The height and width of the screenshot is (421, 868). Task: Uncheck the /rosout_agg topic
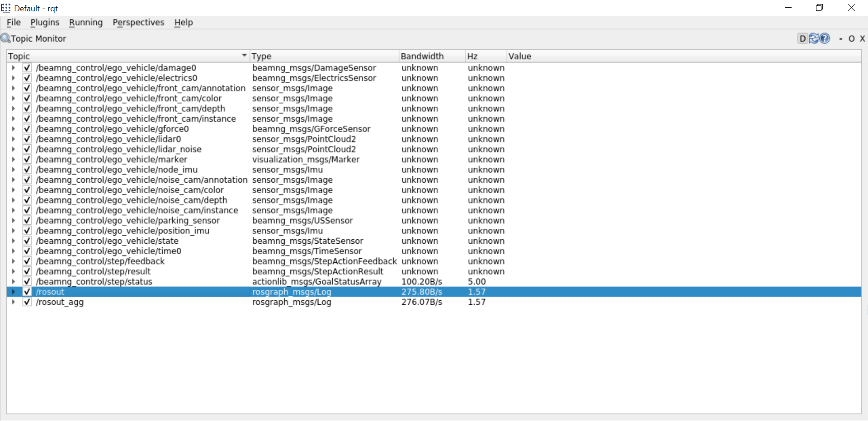[x=27, y=302]
